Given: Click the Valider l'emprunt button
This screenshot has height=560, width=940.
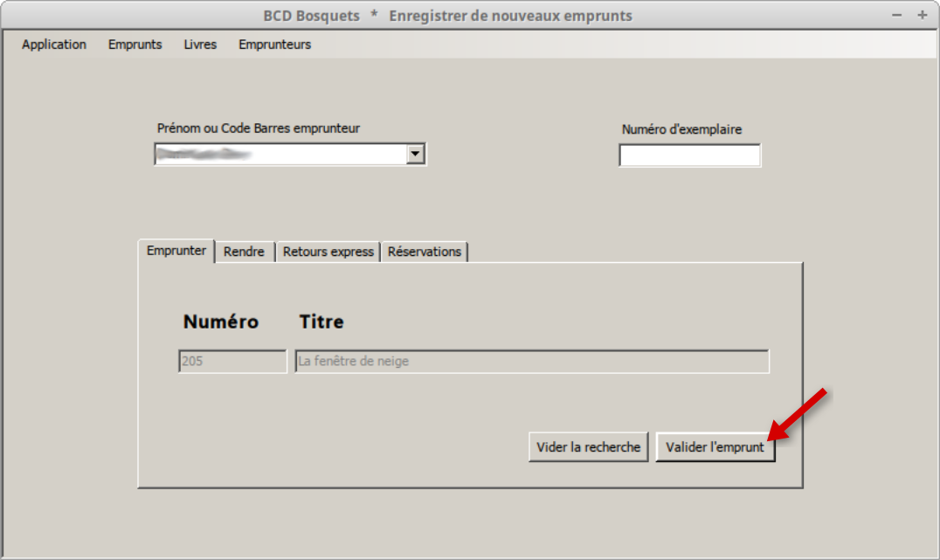Looking at the screenshot, I should 715,446.
